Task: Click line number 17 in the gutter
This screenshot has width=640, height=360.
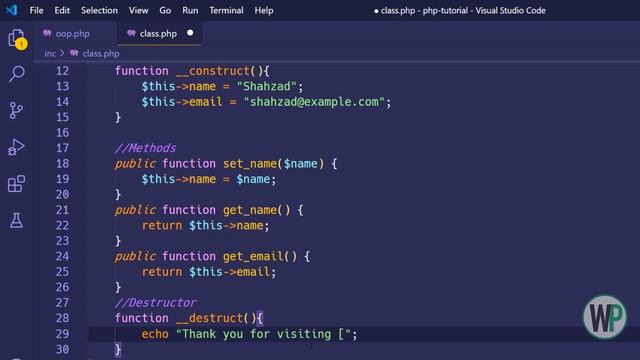Action: point(62,148)
